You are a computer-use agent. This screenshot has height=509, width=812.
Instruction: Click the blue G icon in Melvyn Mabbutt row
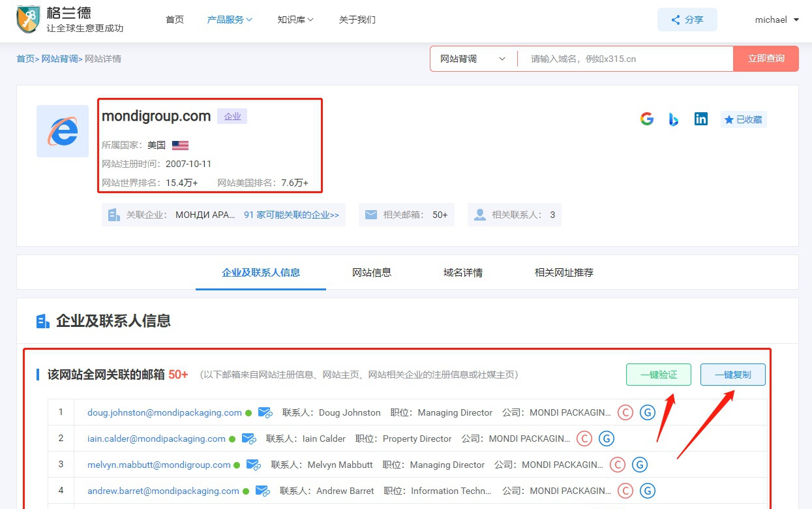(x=640, y=465)
